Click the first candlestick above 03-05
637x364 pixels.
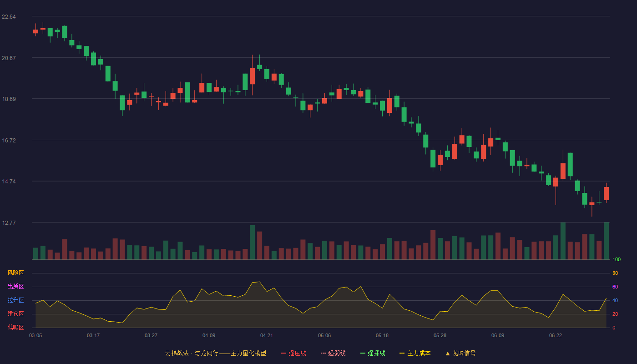35,31
